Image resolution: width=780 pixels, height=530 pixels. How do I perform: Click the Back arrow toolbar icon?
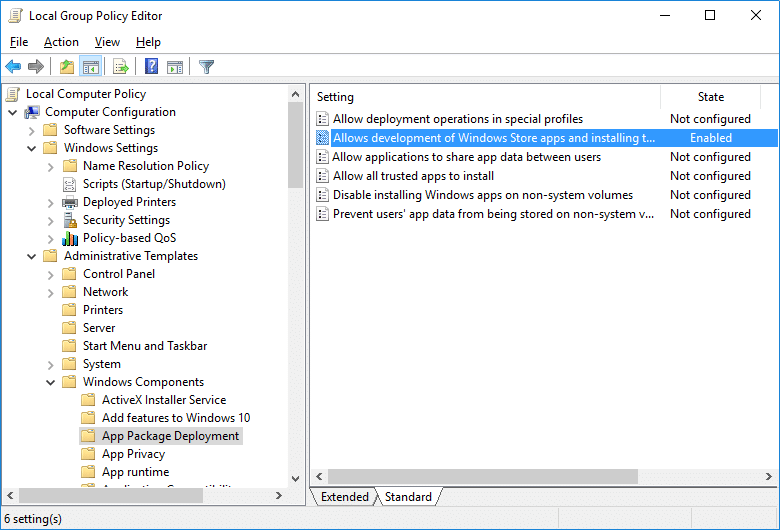[x=13, y=67]
